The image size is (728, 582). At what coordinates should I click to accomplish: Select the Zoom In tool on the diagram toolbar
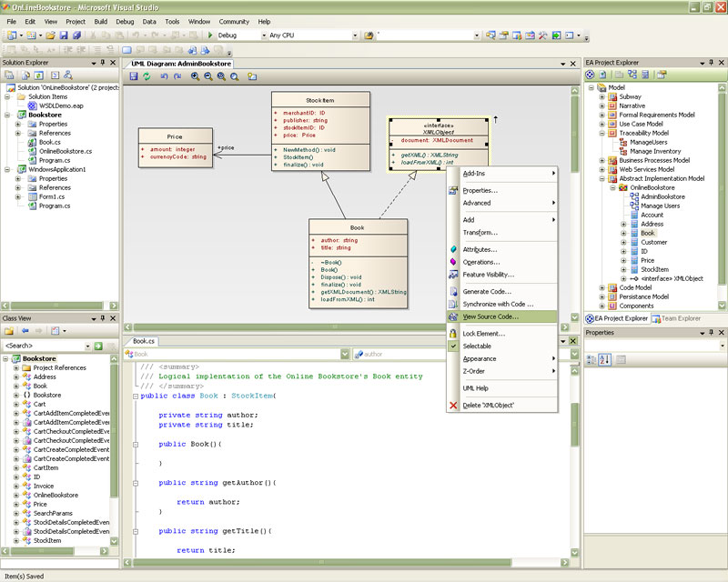(195, 77)
